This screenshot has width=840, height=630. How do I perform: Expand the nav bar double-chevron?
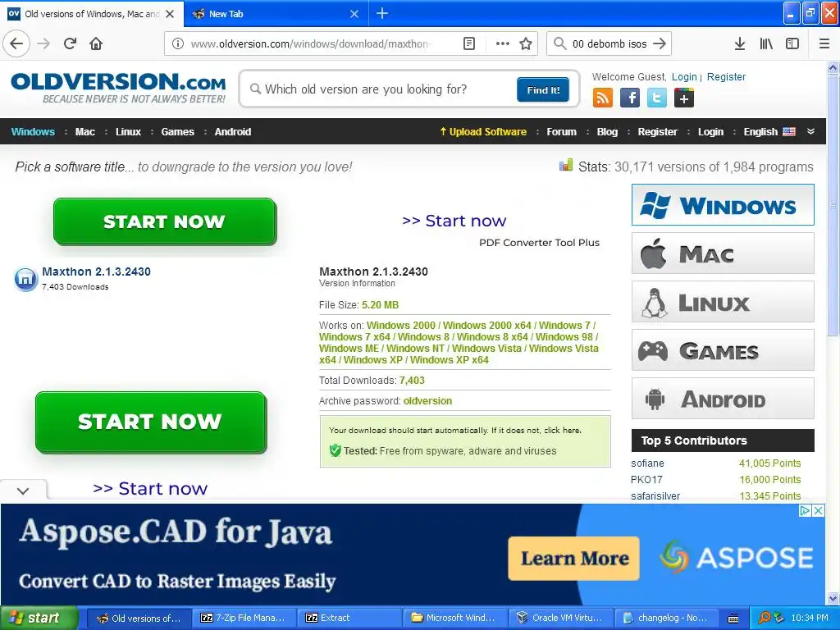[x=810, y=131]
